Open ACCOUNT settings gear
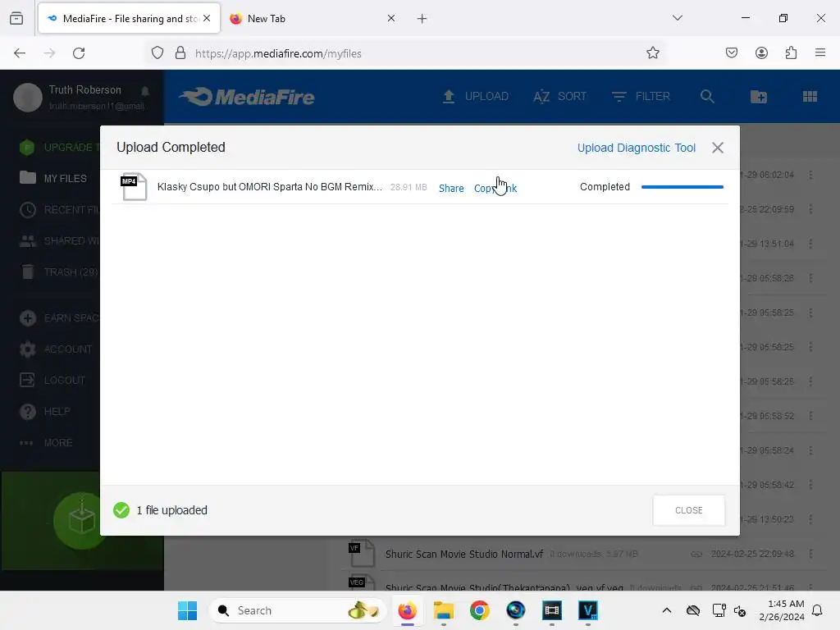Viewport: 840px width, 630px height. click(x=27, y=349)
